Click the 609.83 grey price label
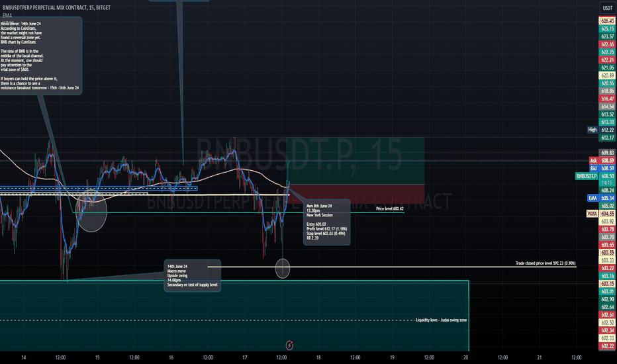Image resolution: width=617 pixels, height=364 pixels. tap(607, 153)
